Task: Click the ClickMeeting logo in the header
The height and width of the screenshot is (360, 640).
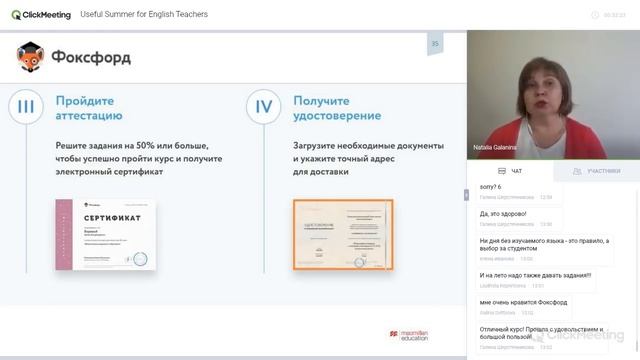Action: coord(41,15)
